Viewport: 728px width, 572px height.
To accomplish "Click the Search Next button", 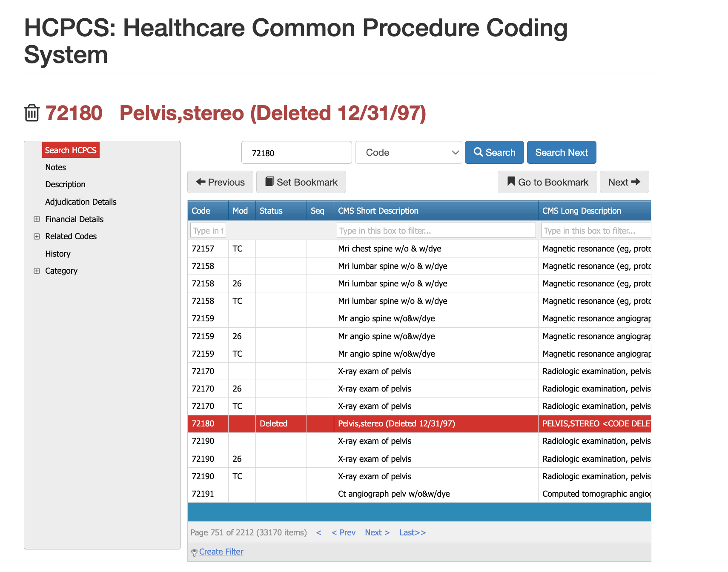I will pyautogui.click(x=561, y=152).
